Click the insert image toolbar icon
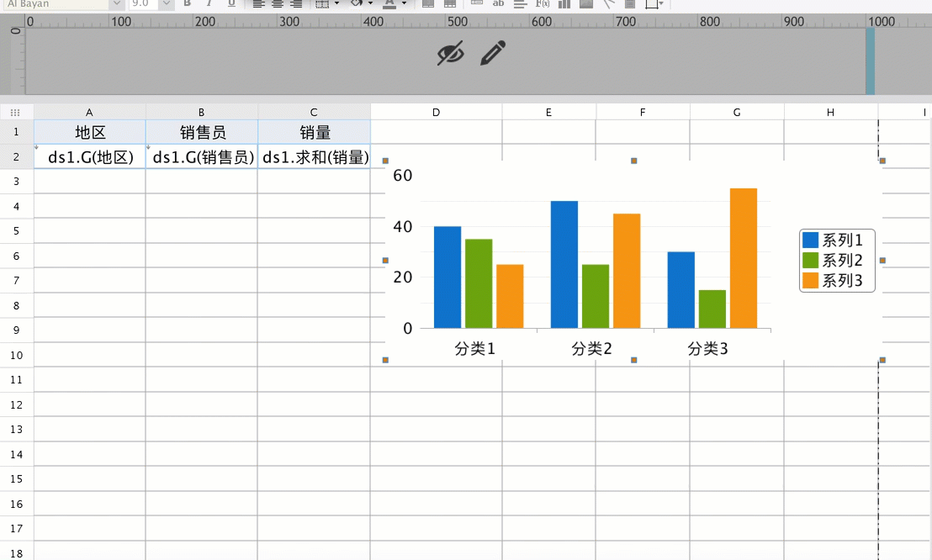This screenshot has height=560, width=932. (x=586, y=3)
